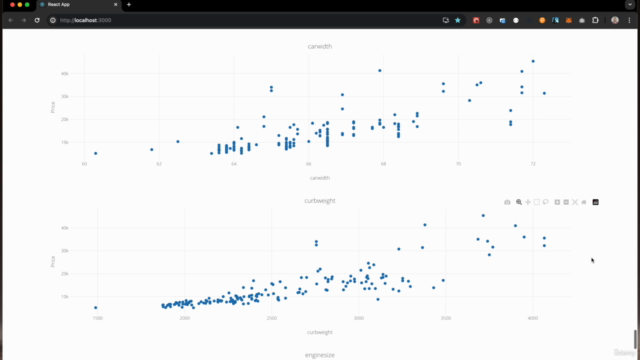Image resolution: width=640 pixels, height=360 pixels.
Task: Click the 60 tick on carwidth x-axis
Action: pyautogui.click(x=84, y=164)
